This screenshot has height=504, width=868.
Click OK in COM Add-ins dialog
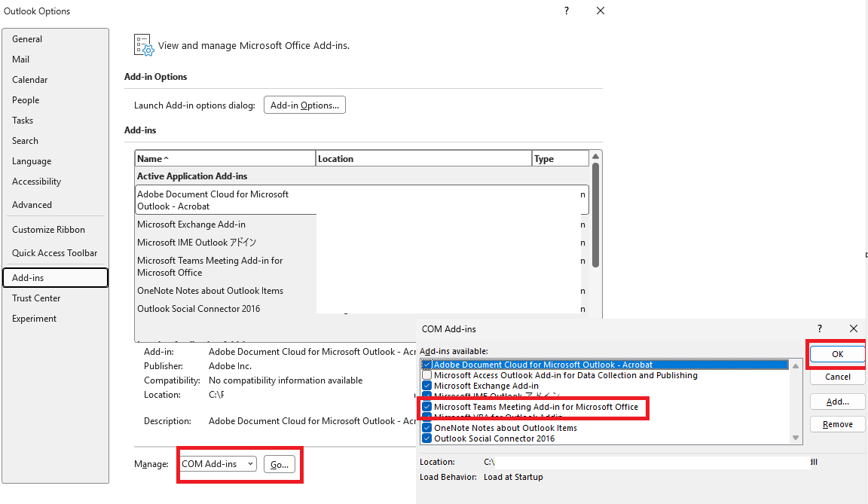(x=837, y=354)
